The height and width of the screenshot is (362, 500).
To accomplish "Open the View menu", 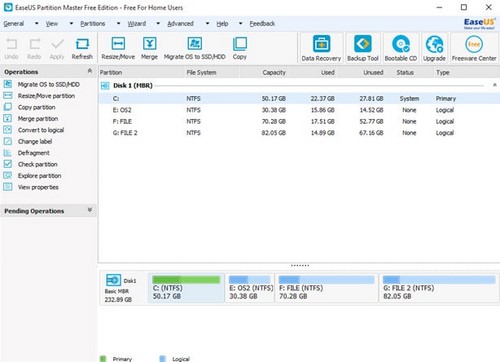I will point(52,24).
